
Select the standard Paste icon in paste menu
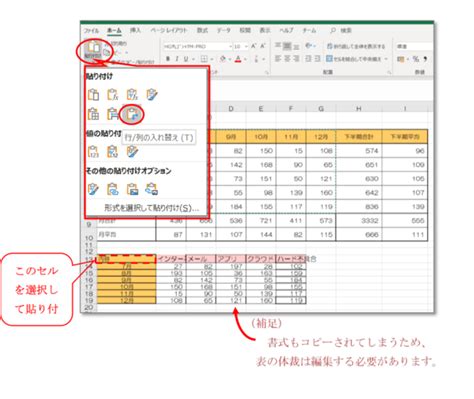[x=93, y=95]
